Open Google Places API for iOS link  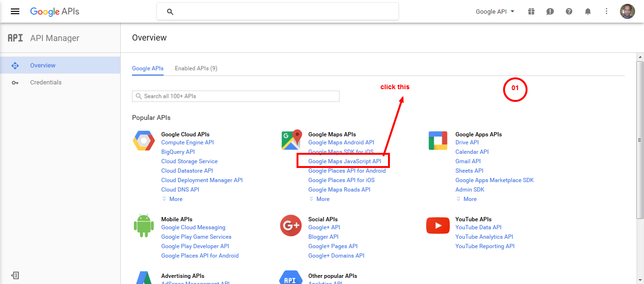(x=341, y=180)
